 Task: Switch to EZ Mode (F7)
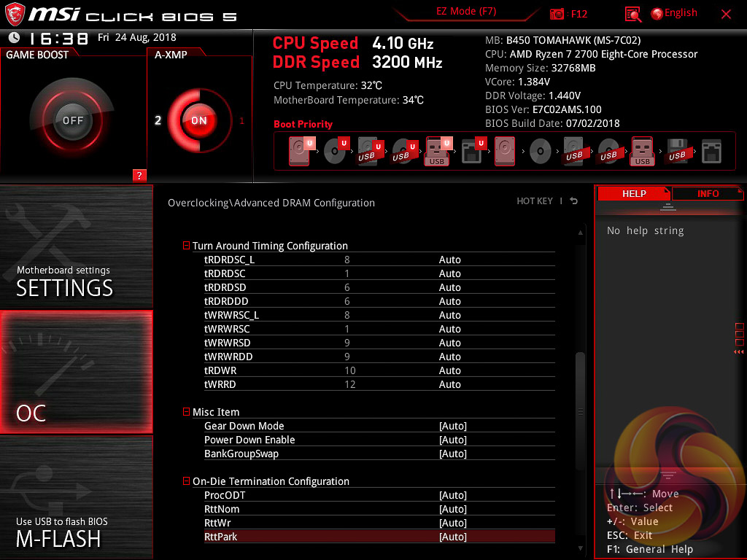click(466, 11)
